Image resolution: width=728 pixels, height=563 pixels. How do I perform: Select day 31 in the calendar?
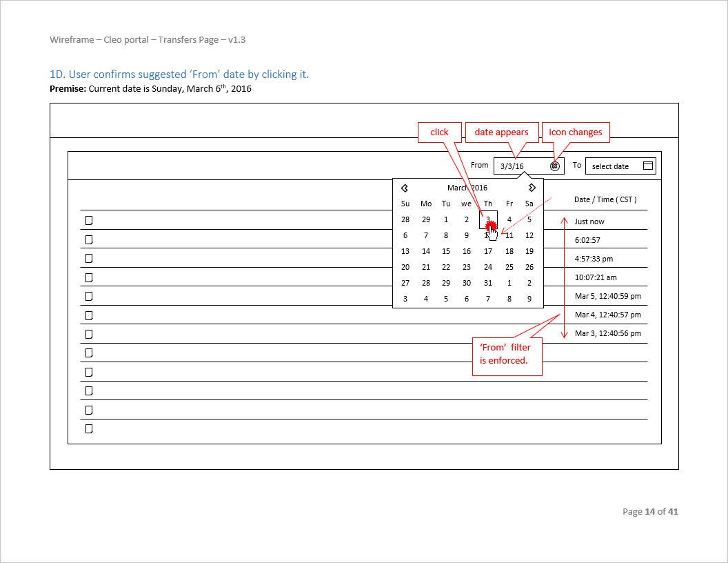point(488,283)
